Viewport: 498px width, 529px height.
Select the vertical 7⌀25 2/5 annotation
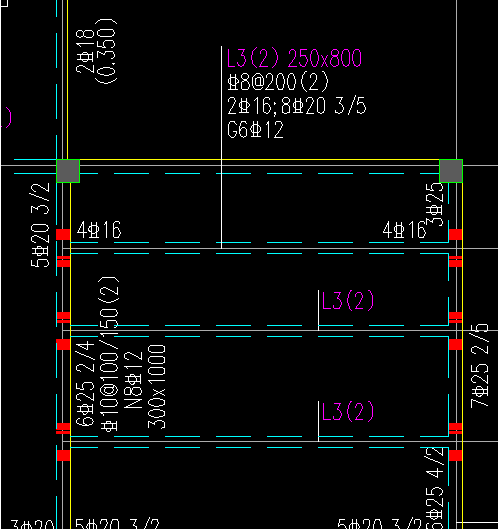(479, 365)
